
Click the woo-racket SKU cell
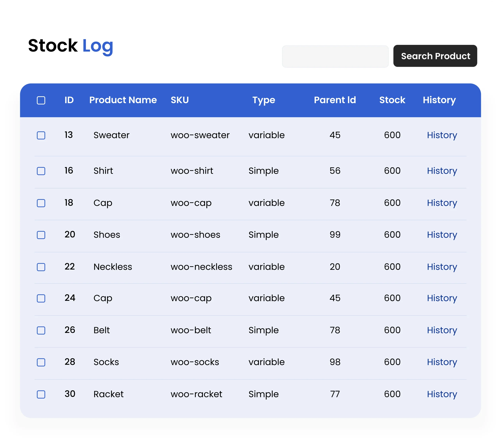point(196,394)
